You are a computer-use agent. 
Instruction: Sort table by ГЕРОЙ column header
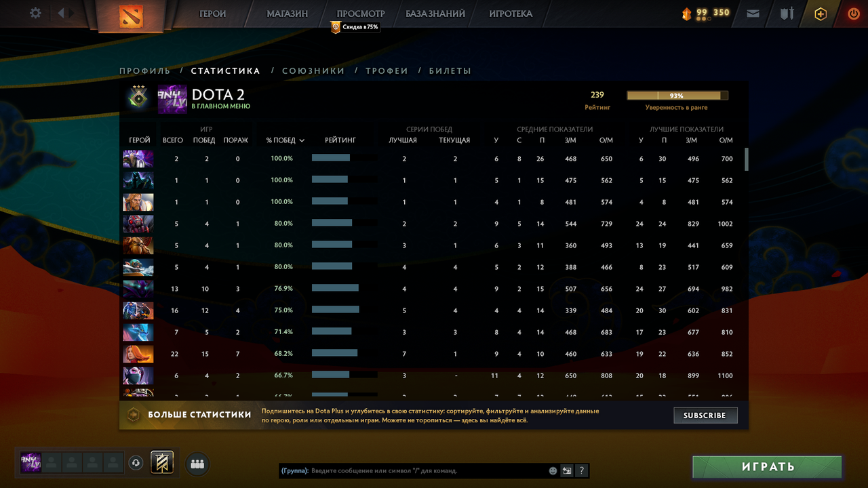[x=140, y=140]
